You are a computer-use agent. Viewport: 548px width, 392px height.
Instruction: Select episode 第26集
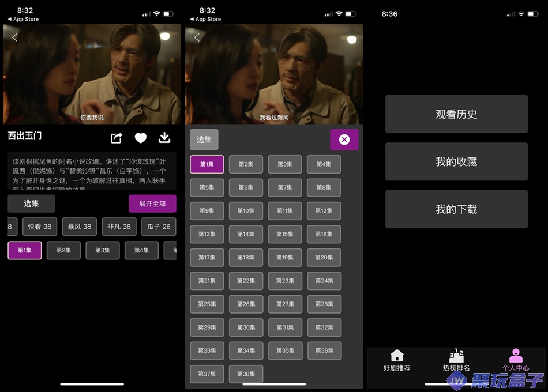pyautogui.click(x=246, y=304)
